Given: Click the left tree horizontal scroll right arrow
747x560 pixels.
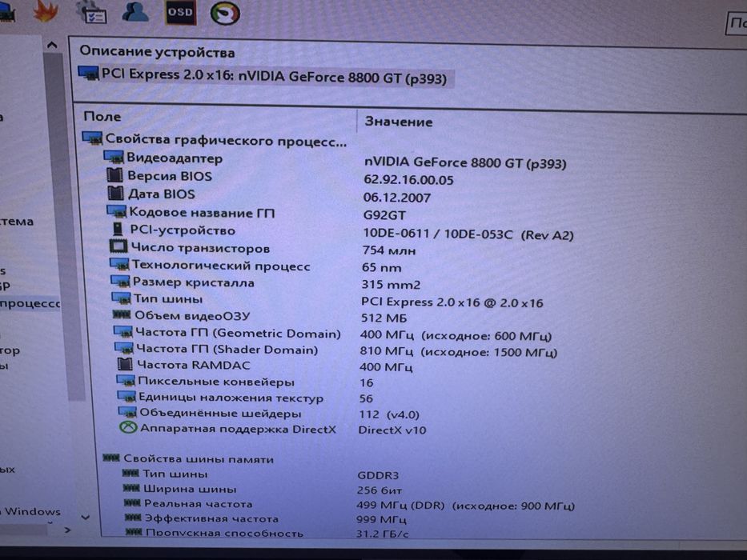Looking at the screenshot, I should point(67,530).
